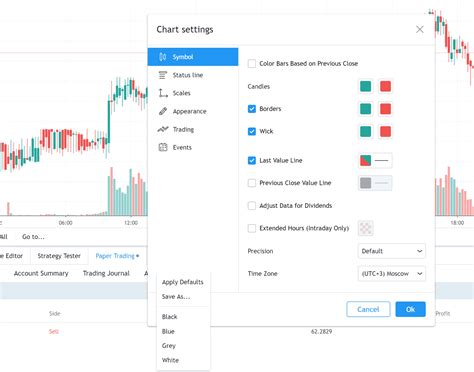Open the Scales axis icon

[x=163, y=93]
